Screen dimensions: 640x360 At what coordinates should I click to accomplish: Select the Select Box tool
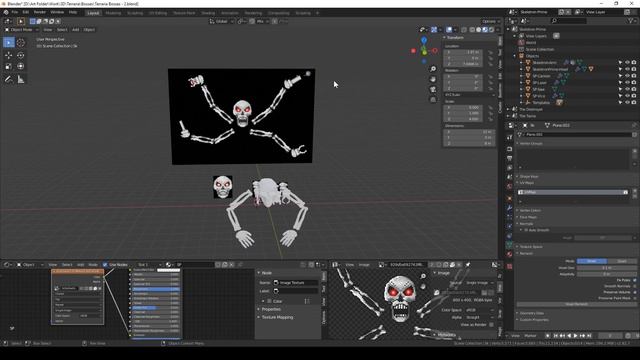9,42
